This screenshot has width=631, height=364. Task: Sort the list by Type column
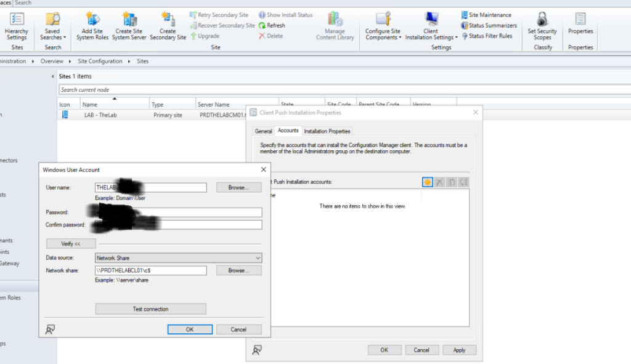click(x=173, y=104)
